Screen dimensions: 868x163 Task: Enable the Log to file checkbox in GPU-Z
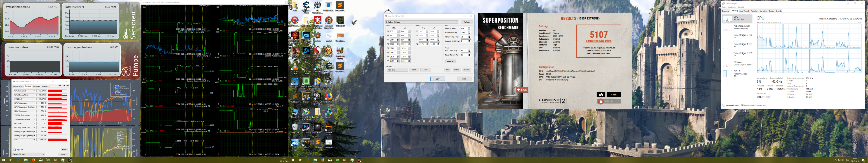pyautogui.click(x=14, y=149)
